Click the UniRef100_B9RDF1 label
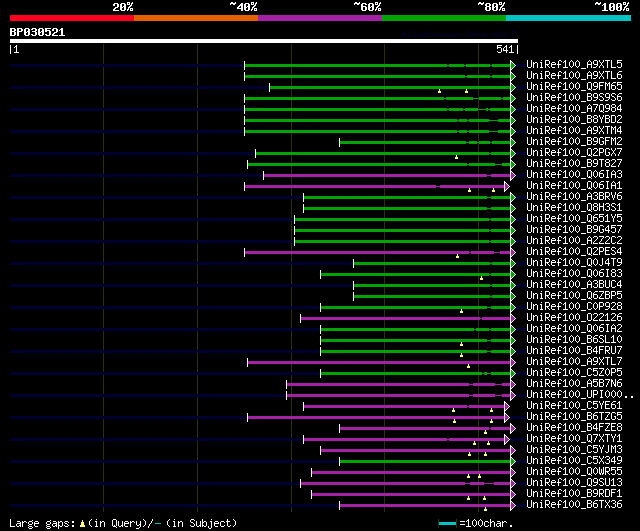The image size is (640, 531). coord(574,494)
